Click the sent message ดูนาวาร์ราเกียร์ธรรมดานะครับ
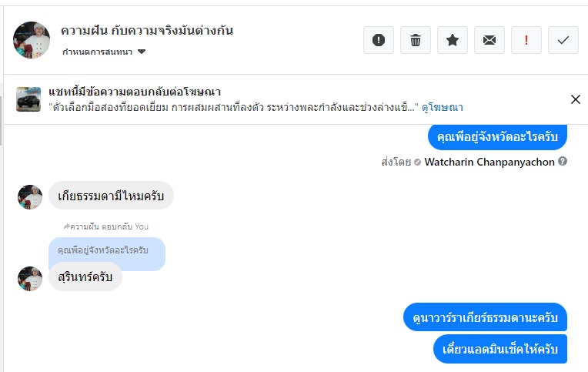 click(485, 317)
